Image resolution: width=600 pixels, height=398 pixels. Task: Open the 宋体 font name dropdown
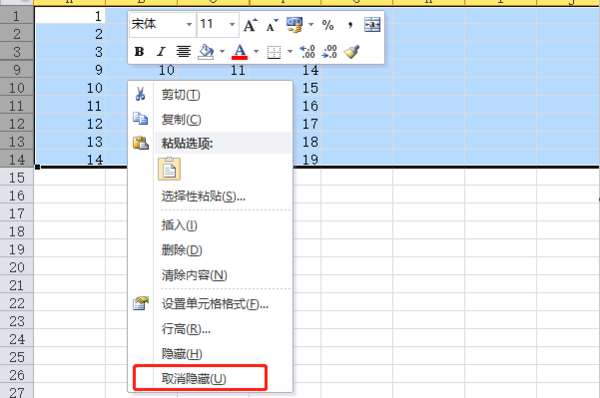tap(189, 24)
